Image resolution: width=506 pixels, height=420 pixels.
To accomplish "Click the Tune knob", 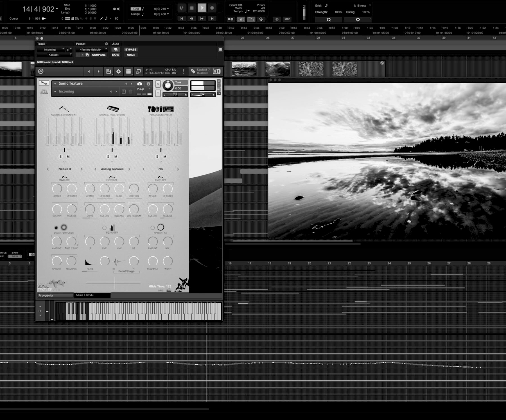I will click(x=168, y=85).
